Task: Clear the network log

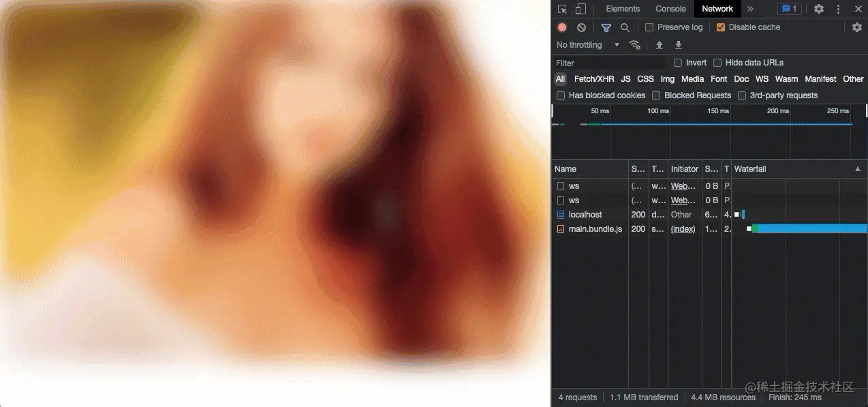Action: click(x=581, y=27)
